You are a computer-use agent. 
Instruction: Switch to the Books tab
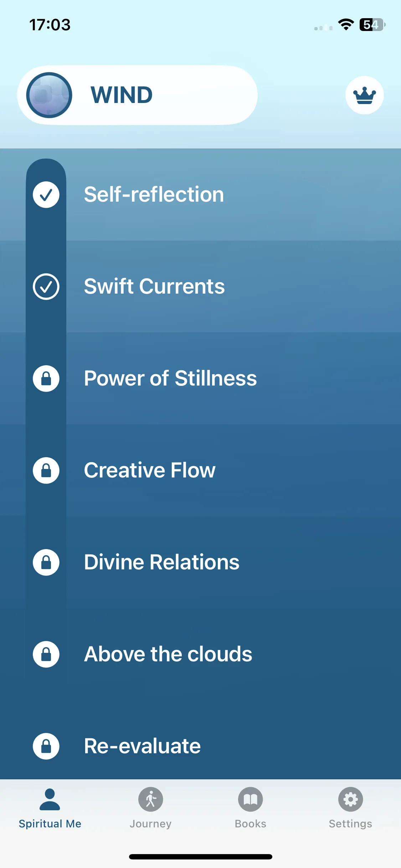pos(251,808)
